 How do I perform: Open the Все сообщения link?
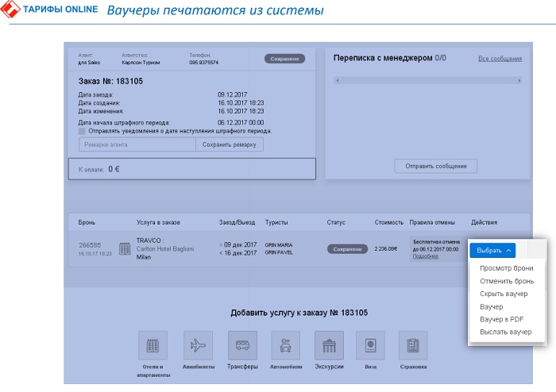pos(500,59)
